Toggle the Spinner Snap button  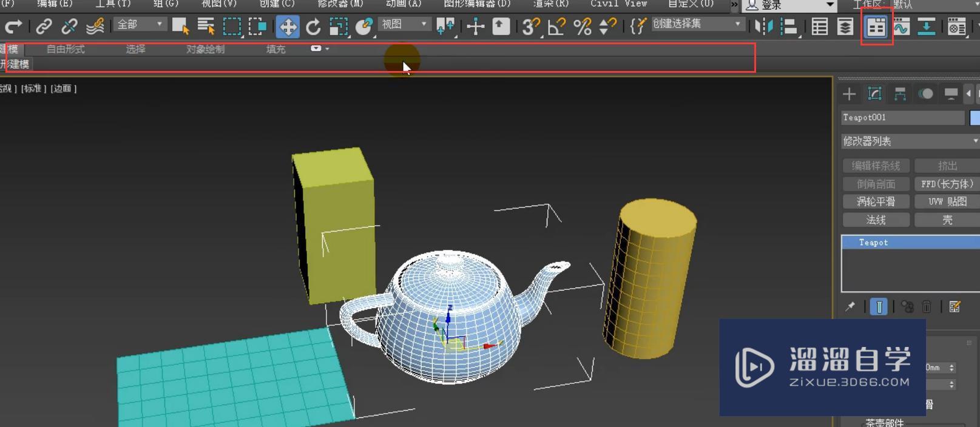[x=607, y=26]
